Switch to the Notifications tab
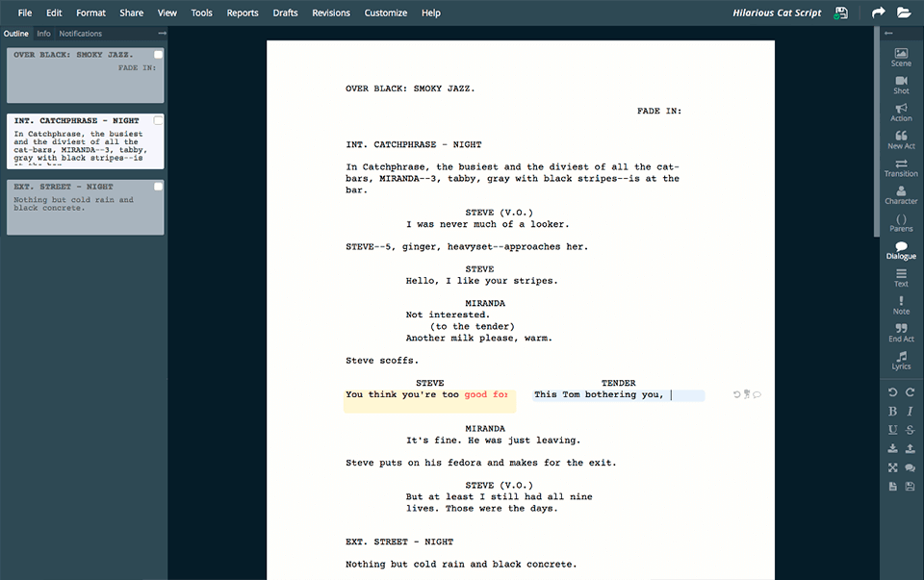This screenshot has width=924, height=580. tap(80, 33)
